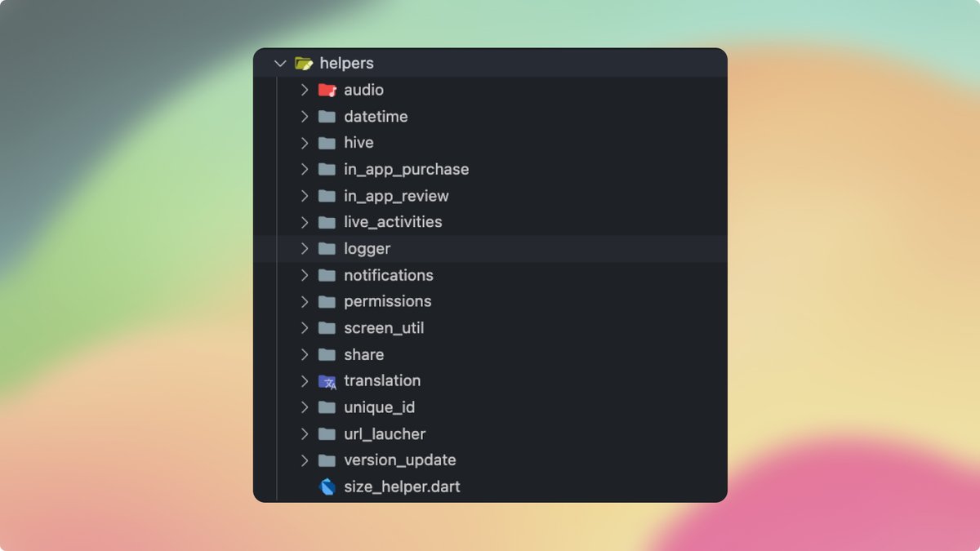This screenshot has width=980, height=551.
Task: Click the permissions folder icon
Action: pyautogui.click(x=327, y=301)
